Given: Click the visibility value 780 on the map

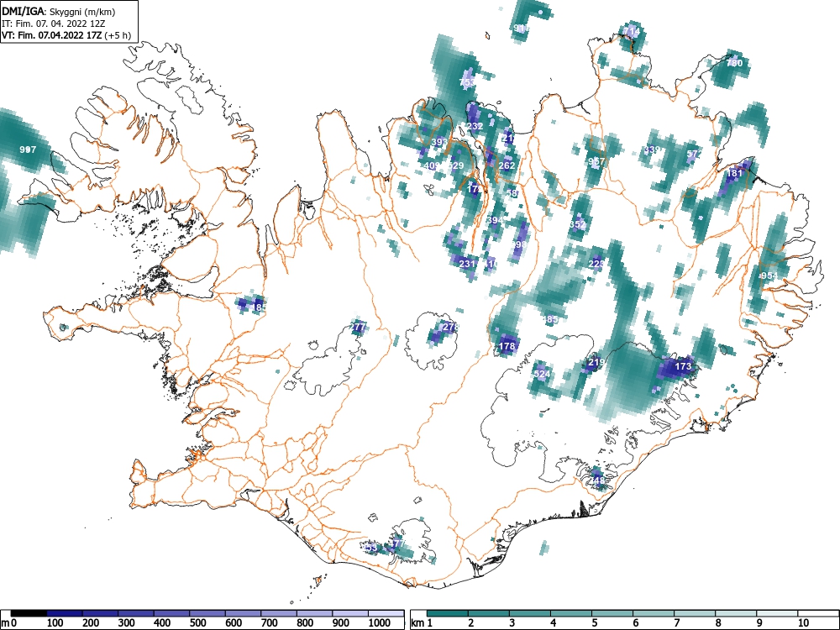Looking at the screenshot, I should pos(734,63).
